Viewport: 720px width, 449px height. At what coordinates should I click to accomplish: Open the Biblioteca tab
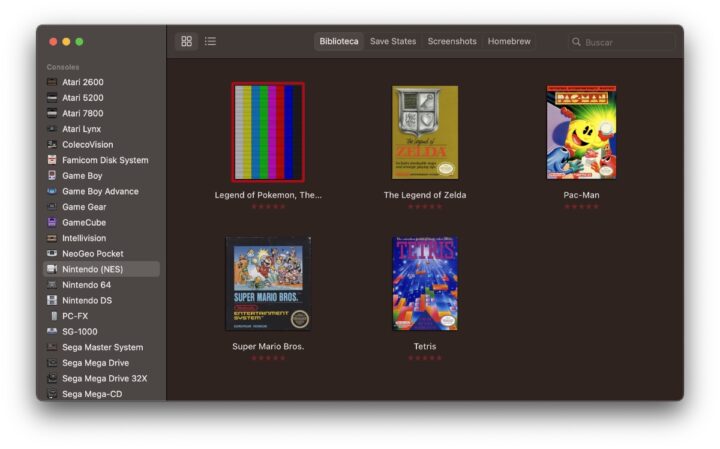click(339, 41)
